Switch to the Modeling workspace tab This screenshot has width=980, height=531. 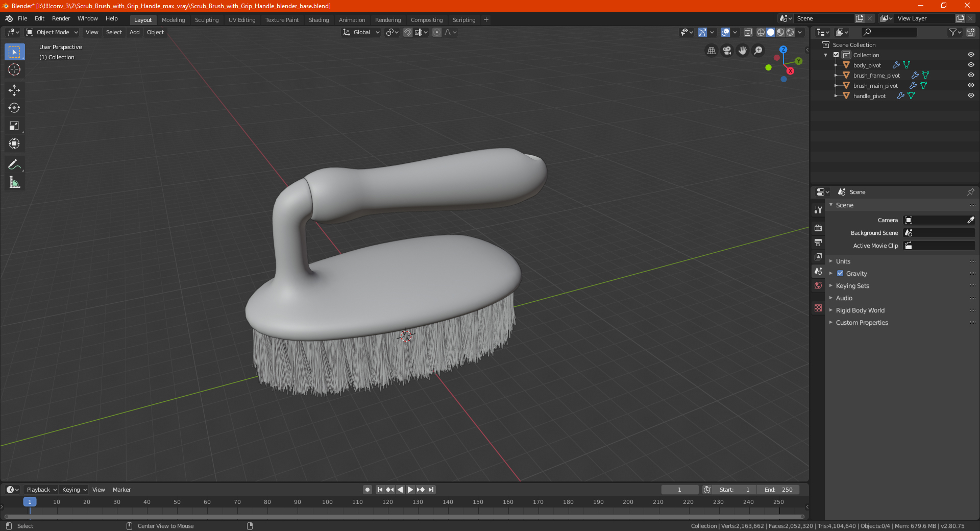pyautogui.click(x=173, y=20)
